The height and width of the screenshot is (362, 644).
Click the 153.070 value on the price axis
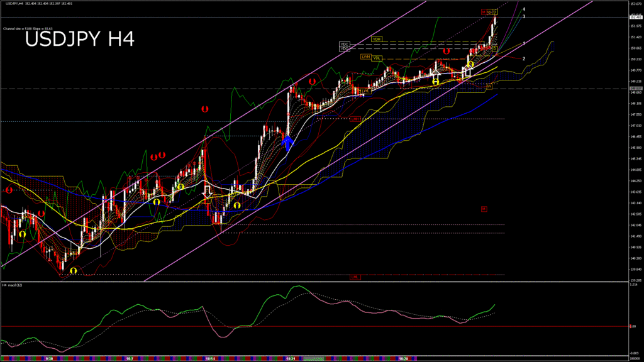tap(635, 4)
